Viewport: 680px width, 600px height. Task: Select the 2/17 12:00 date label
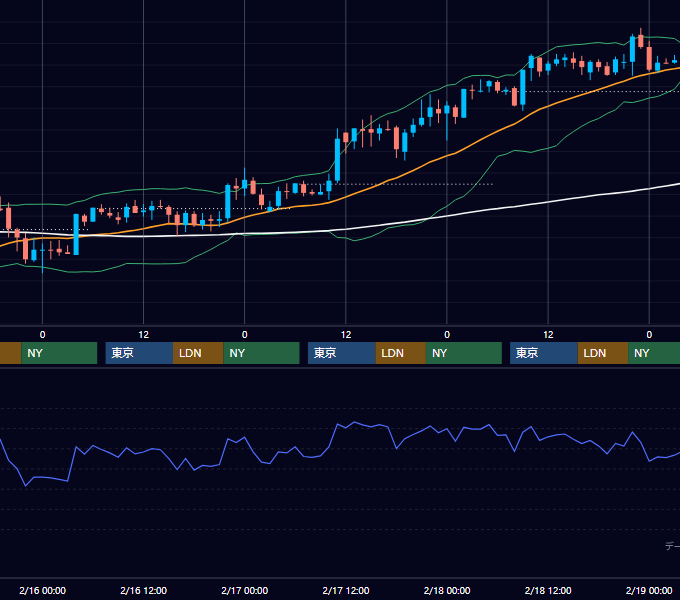click(x=346, y=590)
